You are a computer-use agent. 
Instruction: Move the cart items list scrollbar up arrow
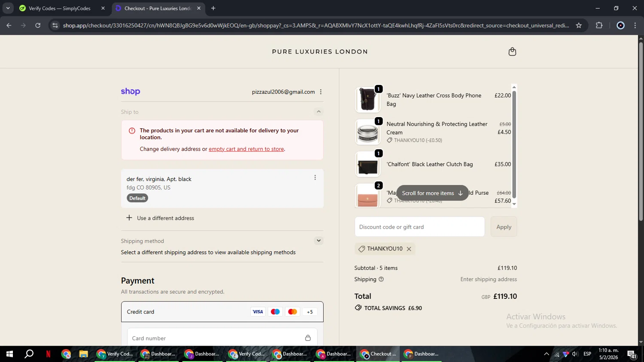click(x=514, y=87)
